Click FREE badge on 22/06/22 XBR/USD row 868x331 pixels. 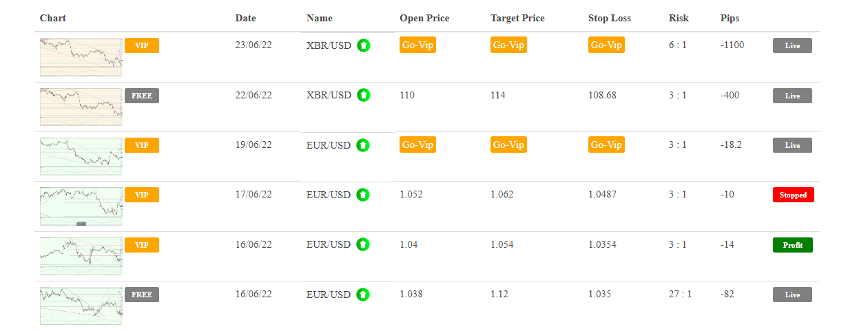tap(142, 96)
